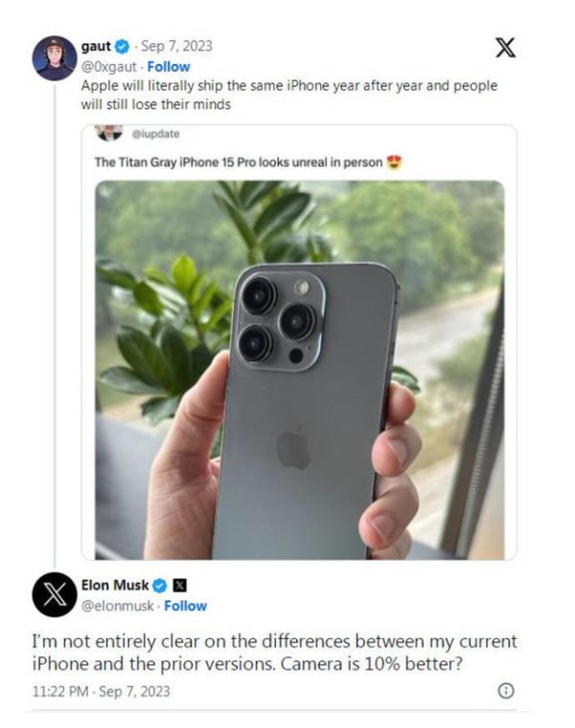Open the @0xgaut handle link

[110, 67]
